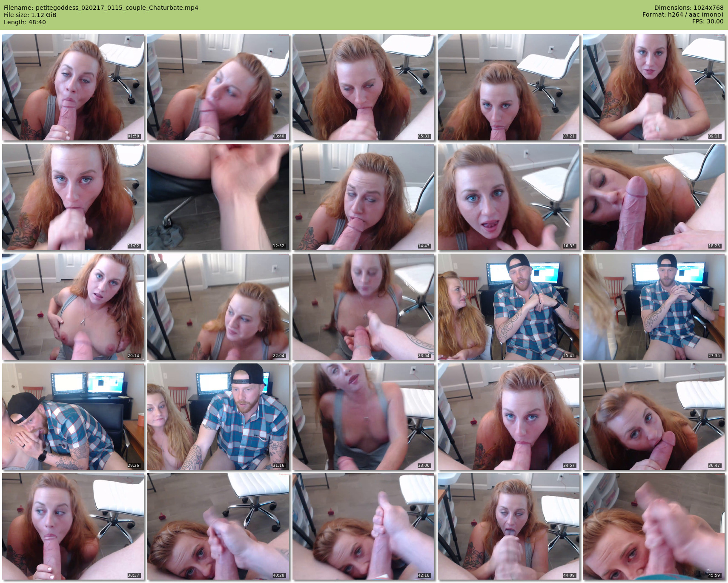728x583 pixels.
Task: Open the thumbnail at 42:18
Action: coord(364,526)
